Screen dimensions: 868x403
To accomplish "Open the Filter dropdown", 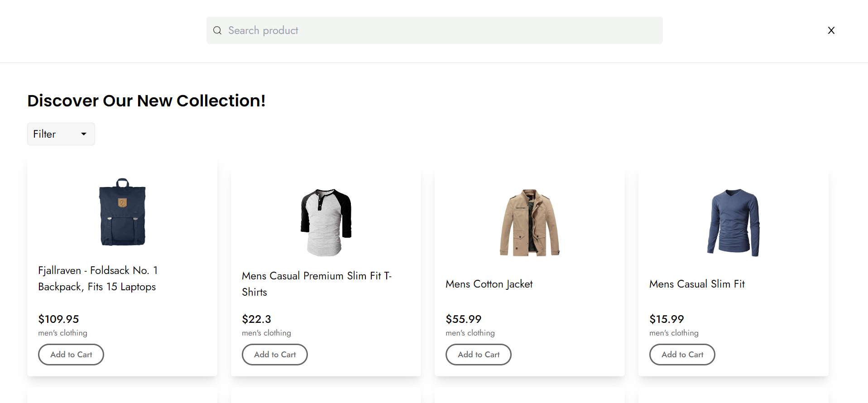I will point(61,134).
